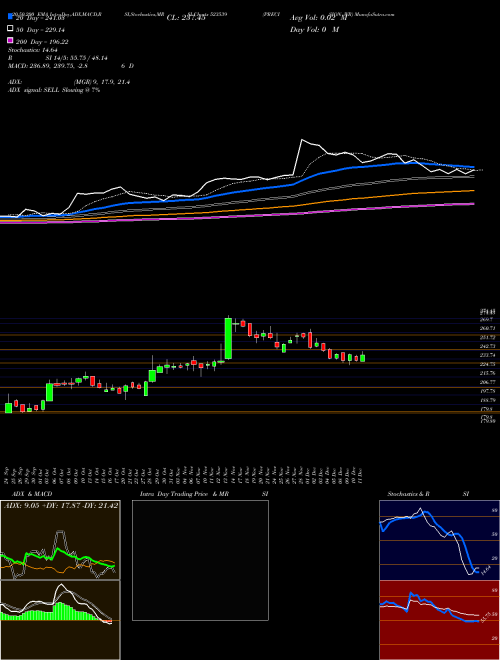Click the 215.76 price axis label
The height and width of the screenshot is (660, 500).
[487, 373]
